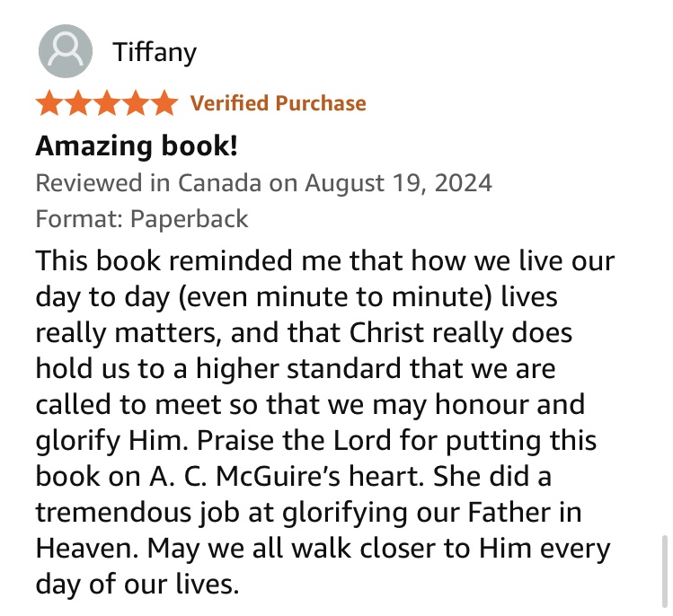This screenshot has height=616, width=673.
Task: Click Tiffany's profile avatar icon
Action: [x=65, y=51]
